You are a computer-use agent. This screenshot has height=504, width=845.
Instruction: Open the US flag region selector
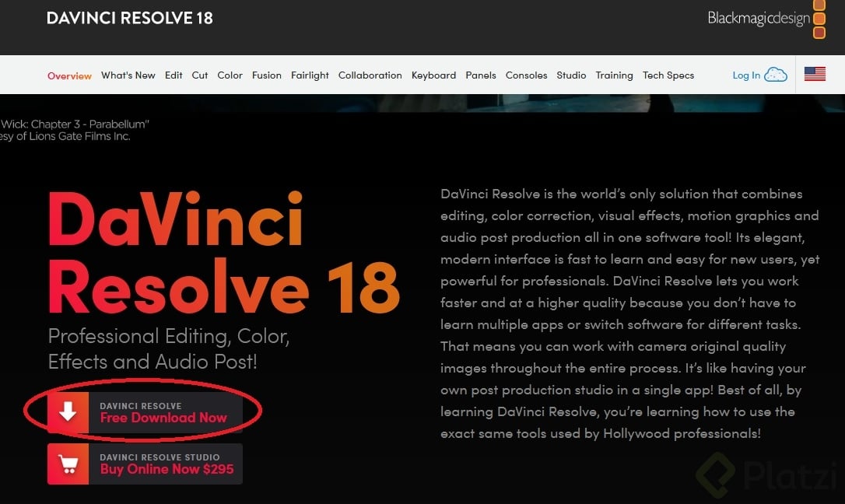click(x=815, y=74)
